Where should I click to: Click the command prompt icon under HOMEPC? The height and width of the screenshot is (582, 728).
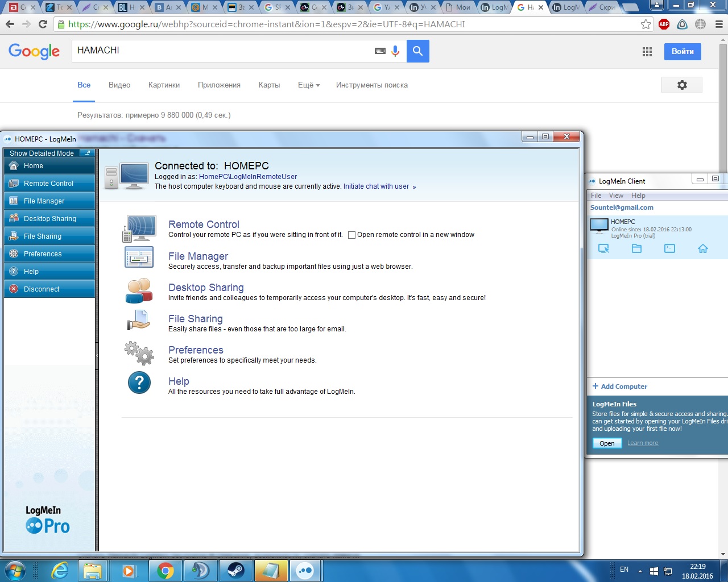[x=669, y=249]
